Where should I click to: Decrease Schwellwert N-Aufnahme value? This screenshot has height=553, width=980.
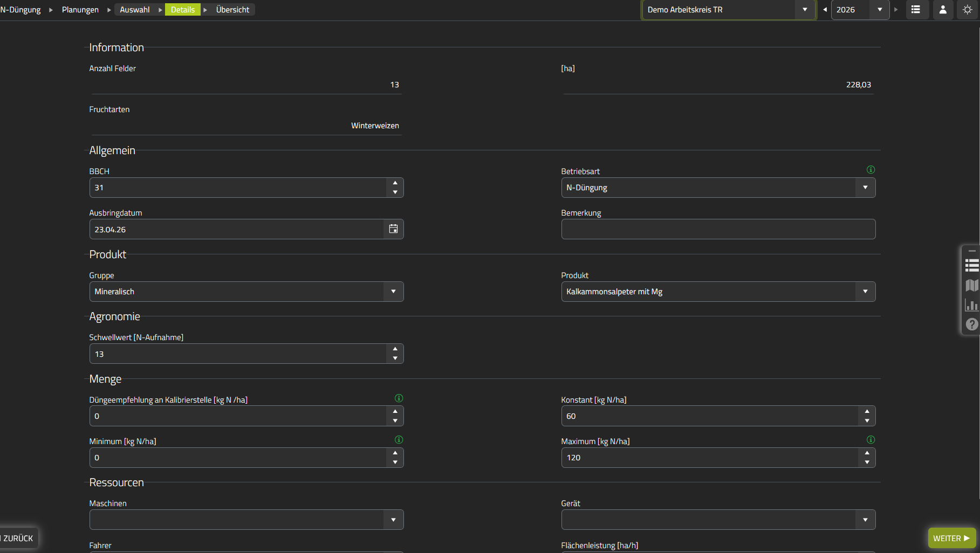click(395, 358)
